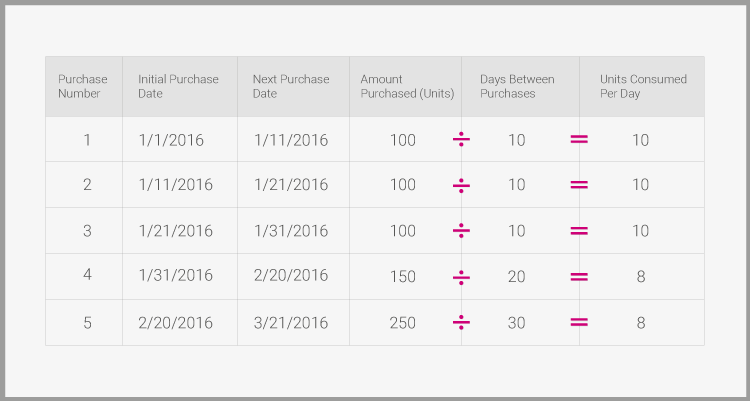This screenshot has width=750, height=401.
Task: Select the division symbol in purchase row 5
Action: tap(461, 323)
